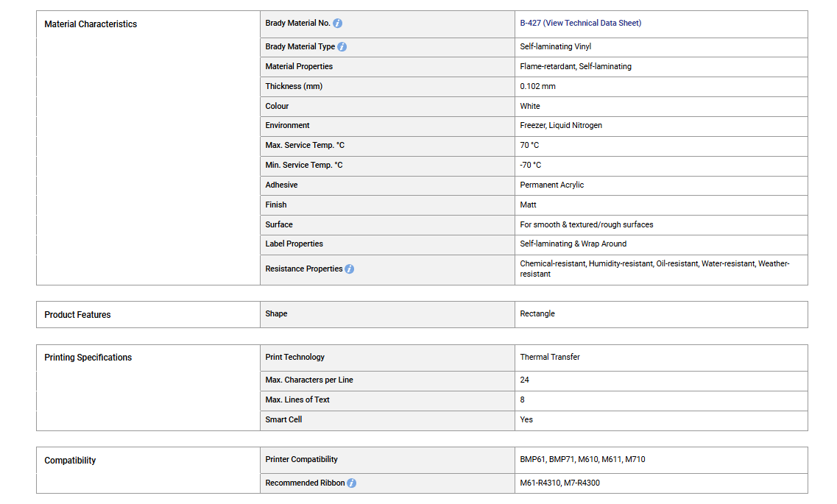Click the M61-R4310, M7-R4300 ribbon value
The height and width of the screenshot is (504, 837).
(559, 483)
